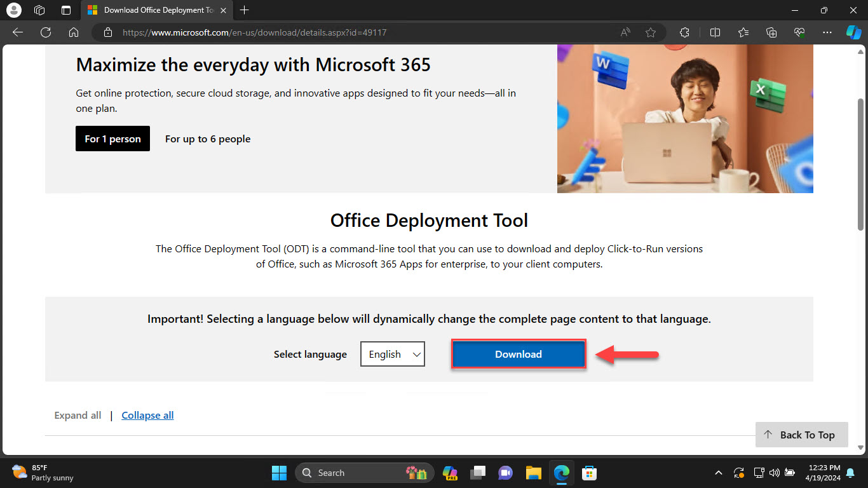Open a new tab with plus icon
This screenshot has width=868, height=488.
click(245, 10)
